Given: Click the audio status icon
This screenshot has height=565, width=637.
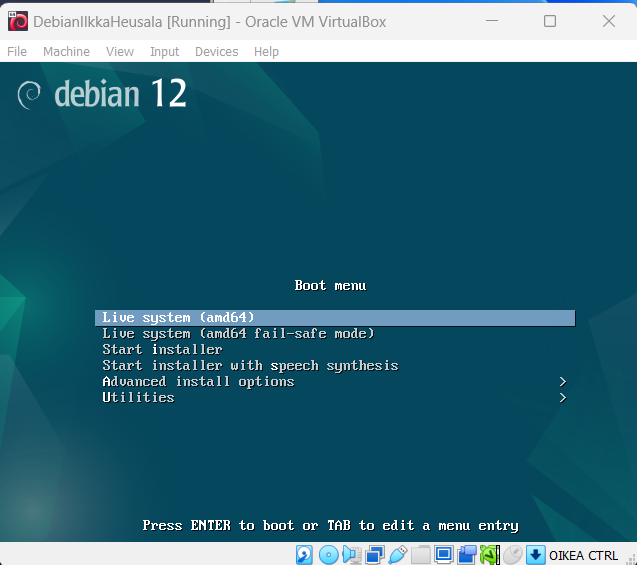Looking at the screenshot, I should [x=351, y=554].
